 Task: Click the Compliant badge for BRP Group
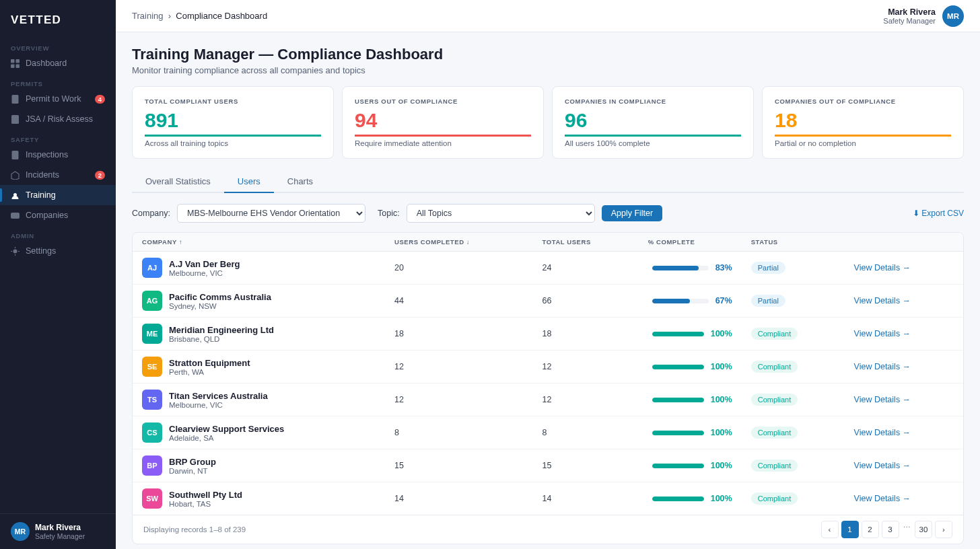point(774,466)
